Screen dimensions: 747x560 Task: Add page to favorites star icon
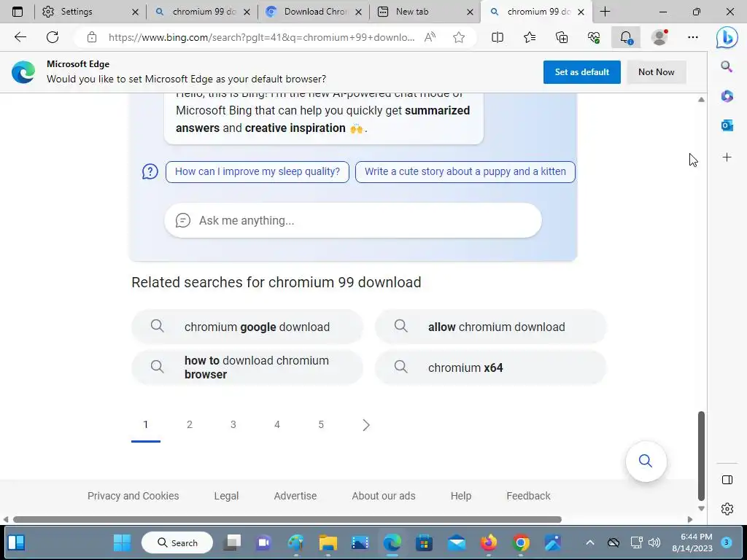pos(459,37)
